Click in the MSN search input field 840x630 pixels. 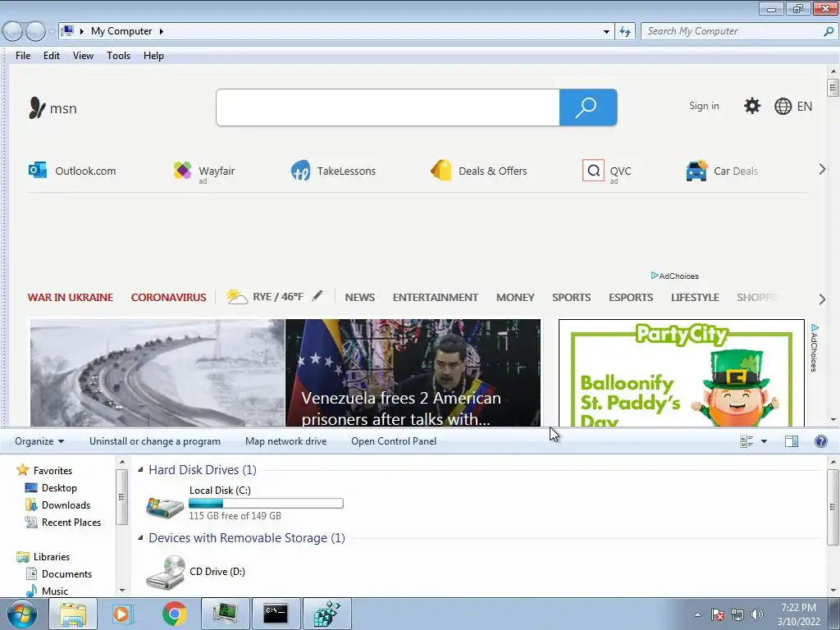(x=388, y=107)
